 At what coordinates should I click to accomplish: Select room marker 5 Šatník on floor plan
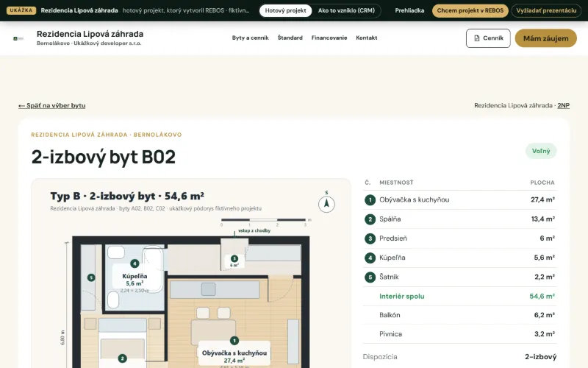click(91, 277)
